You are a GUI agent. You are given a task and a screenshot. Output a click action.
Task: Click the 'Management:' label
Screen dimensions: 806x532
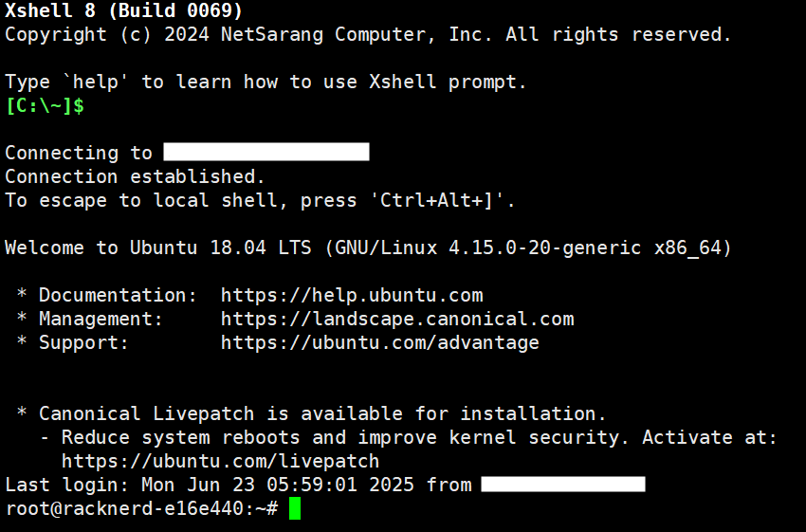101,320
